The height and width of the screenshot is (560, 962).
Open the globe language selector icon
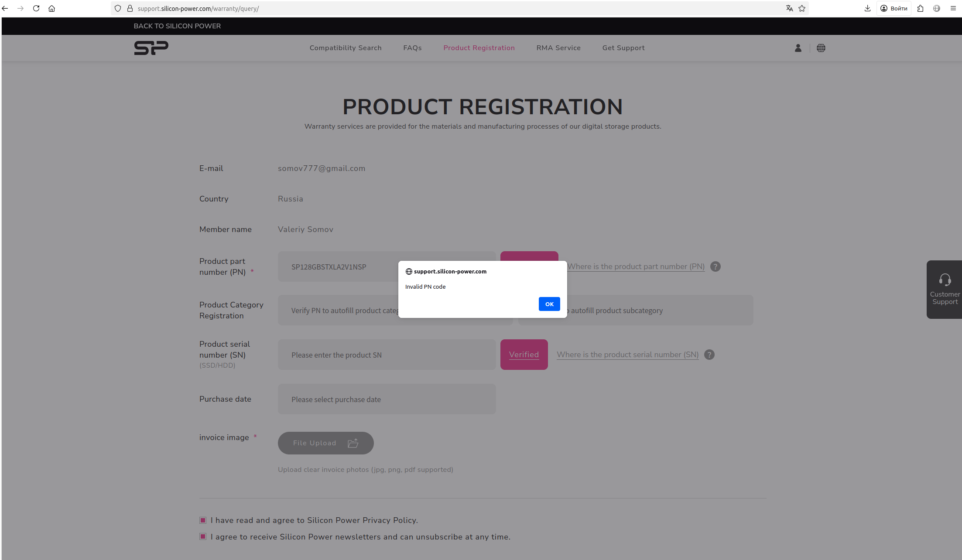[x=821, y=48]
